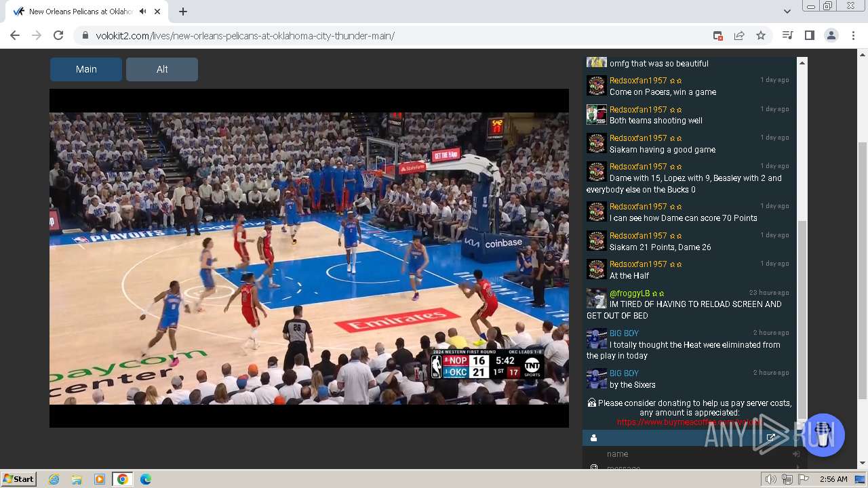Open Redsoxfan1957 avatar beside 'At the Half'
Image resolution: width=868 pixels, height=488 pixels.
click(596, 269)
